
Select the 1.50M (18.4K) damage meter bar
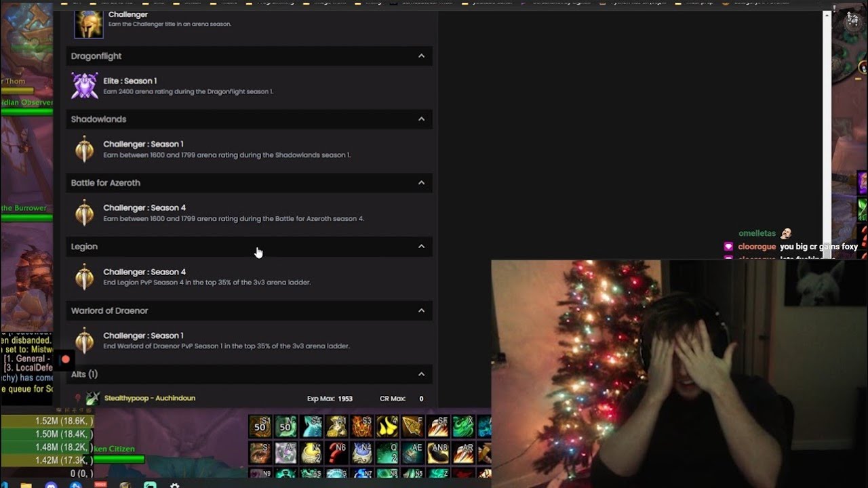pyautogui.click(x=47, y=434)
